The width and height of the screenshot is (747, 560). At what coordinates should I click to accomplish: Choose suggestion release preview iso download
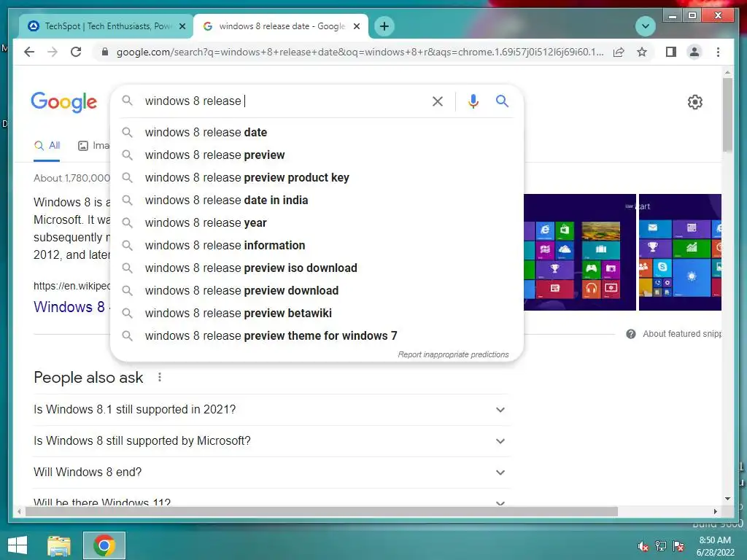[x=317, y=268]
